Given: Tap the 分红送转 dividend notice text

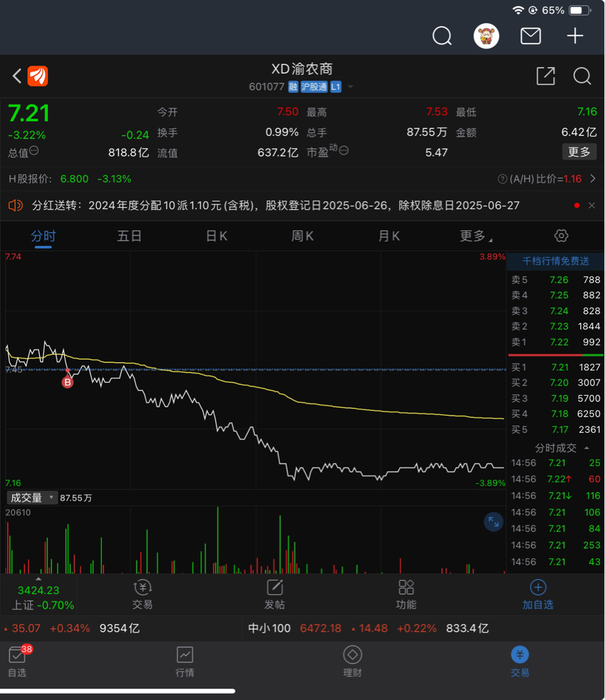Looking at the screenshot, I should 275,205.
